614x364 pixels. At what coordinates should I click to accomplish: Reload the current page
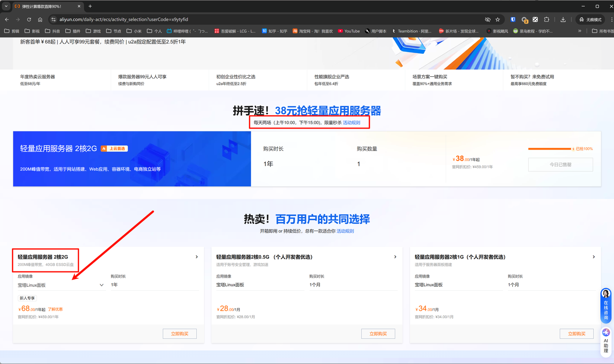29,20
